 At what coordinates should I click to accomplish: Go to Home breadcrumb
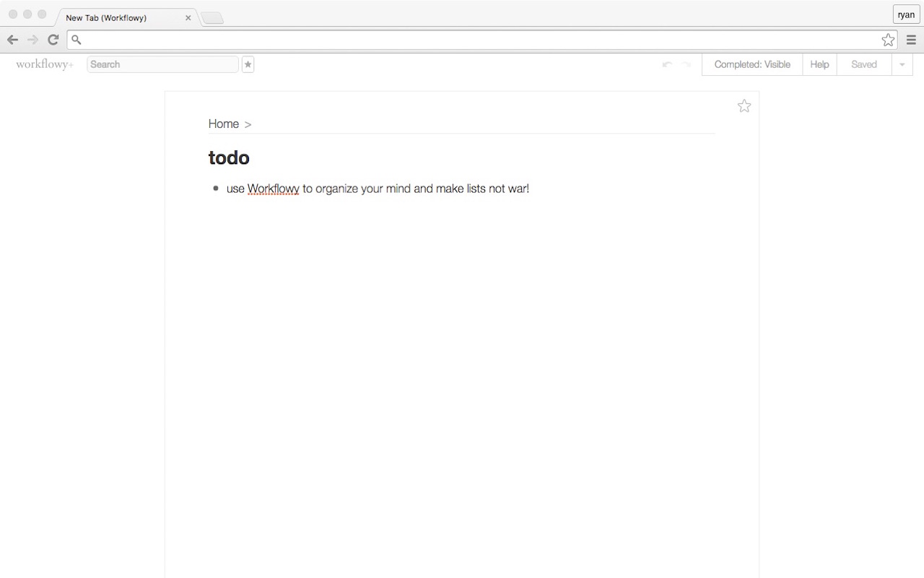(224, 124)
